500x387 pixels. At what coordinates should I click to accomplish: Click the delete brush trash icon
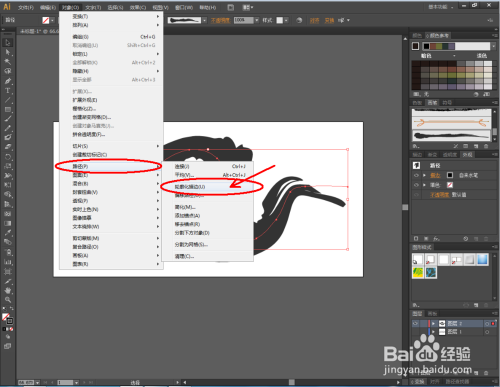click(486, 146)
